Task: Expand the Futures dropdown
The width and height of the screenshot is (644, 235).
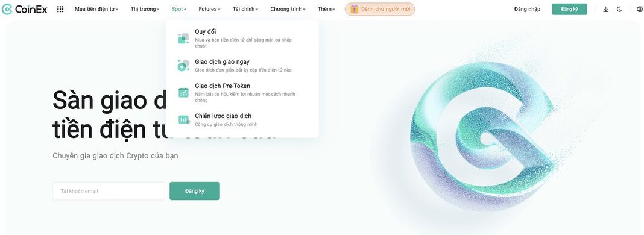Action: 209,9
